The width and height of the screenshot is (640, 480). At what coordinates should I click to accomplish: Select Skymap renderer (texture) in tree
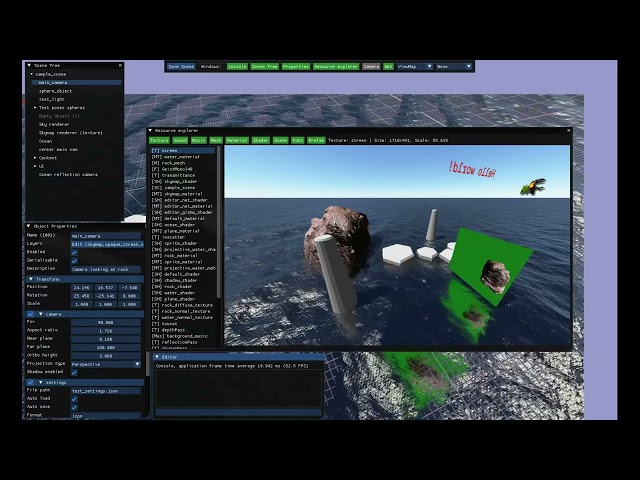(70, 133)
